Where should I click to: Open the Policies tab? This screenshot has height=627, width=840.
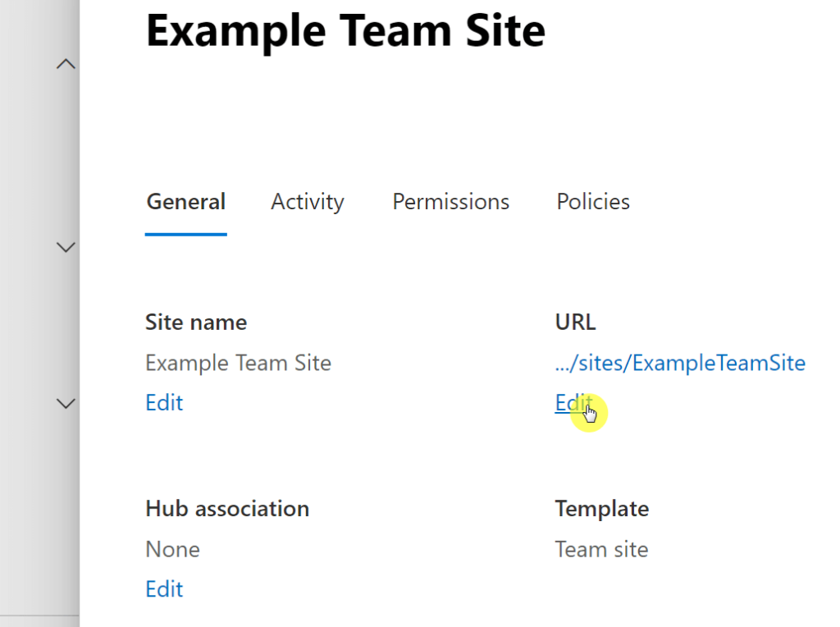[593, 202]
